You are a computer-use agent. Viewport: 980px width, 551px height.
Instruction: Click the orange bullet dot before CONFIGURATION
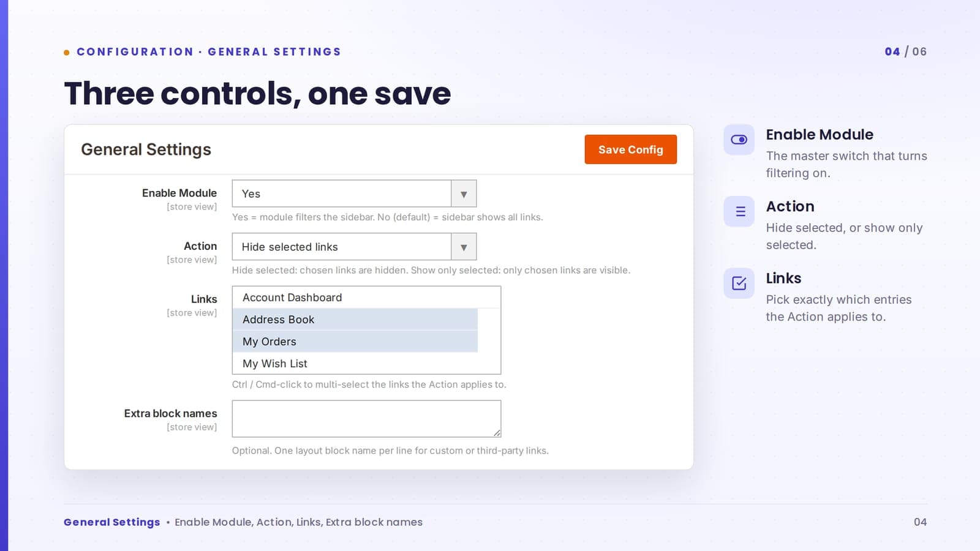pyautogui.click(x=67, y=52)
